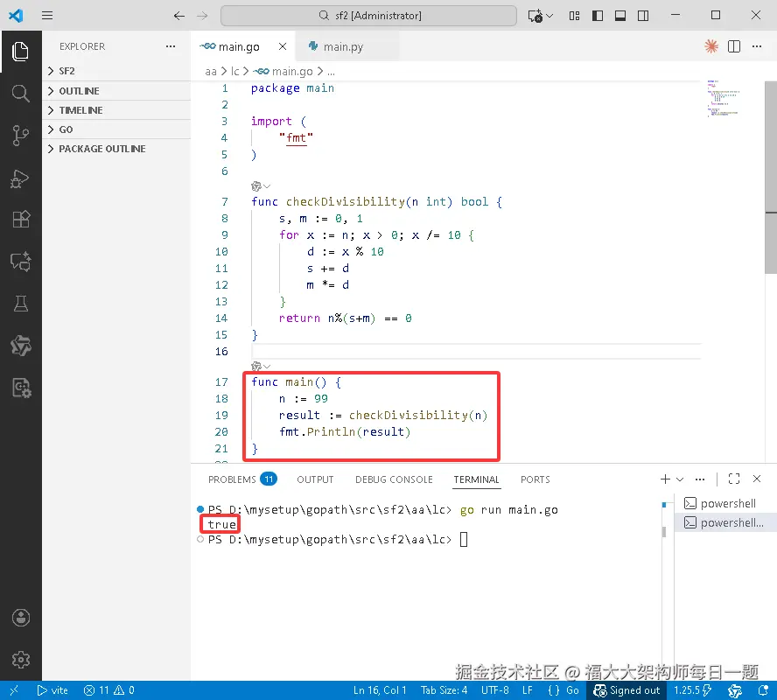Screen dimensions: 777x700
Task: Click the Go version 1.25.5 status
Action: (693, 690)
